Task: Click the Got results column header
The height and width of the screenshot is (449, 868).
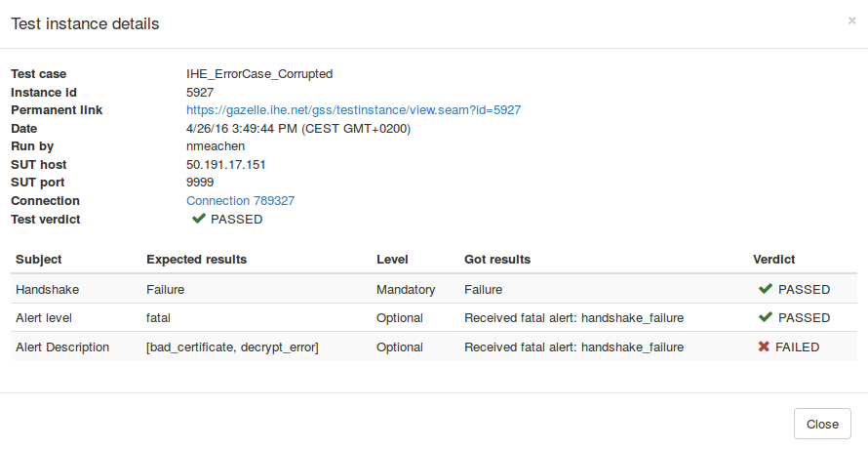Action: (497, 260)
